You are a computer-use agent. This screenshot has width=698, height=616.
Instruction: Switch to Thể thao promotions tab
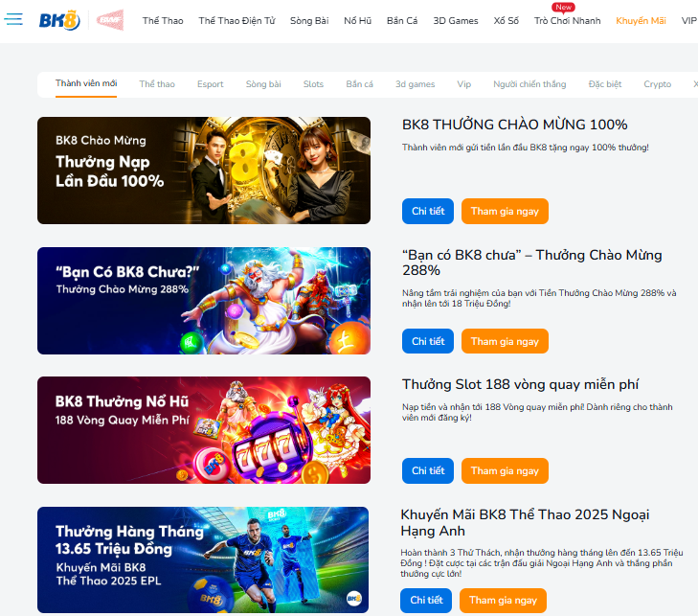click(157, 83)
